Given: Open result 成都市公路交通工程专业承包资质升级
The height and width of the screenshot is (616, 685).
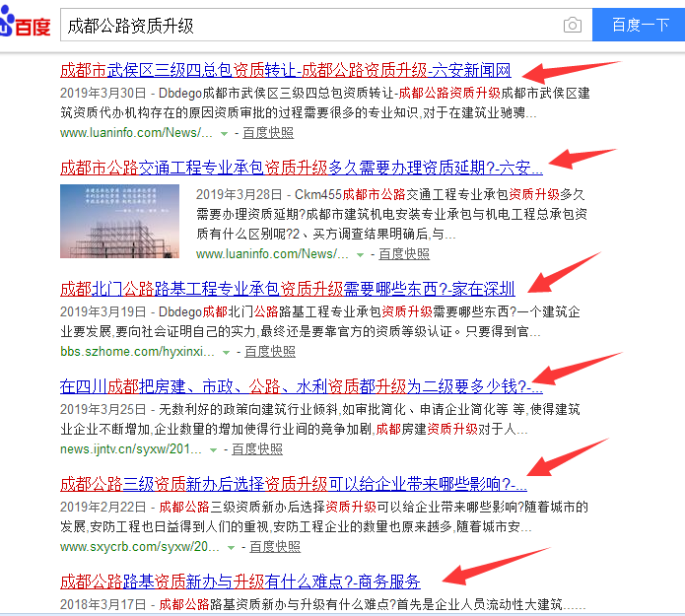Looking at the screenshot, I should [302, 168].
